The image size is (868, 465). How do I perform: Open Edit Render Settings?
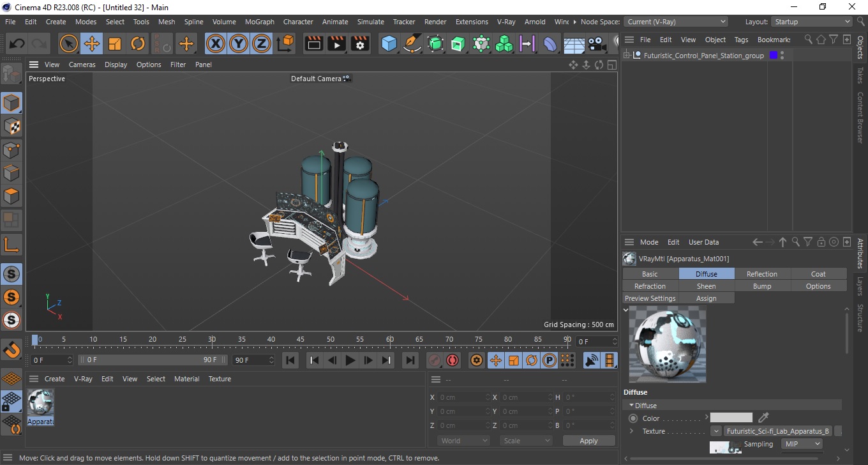361,43
